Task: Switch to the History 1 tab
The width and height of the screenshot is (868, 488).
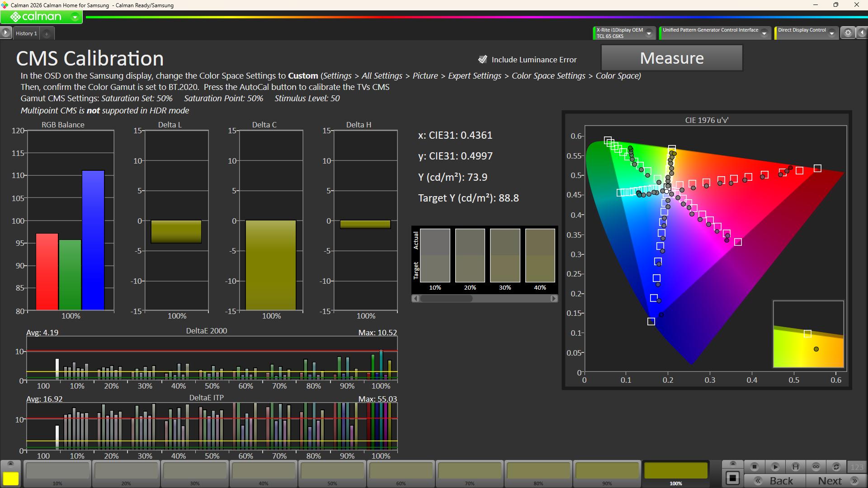Action: coord(26,33)
